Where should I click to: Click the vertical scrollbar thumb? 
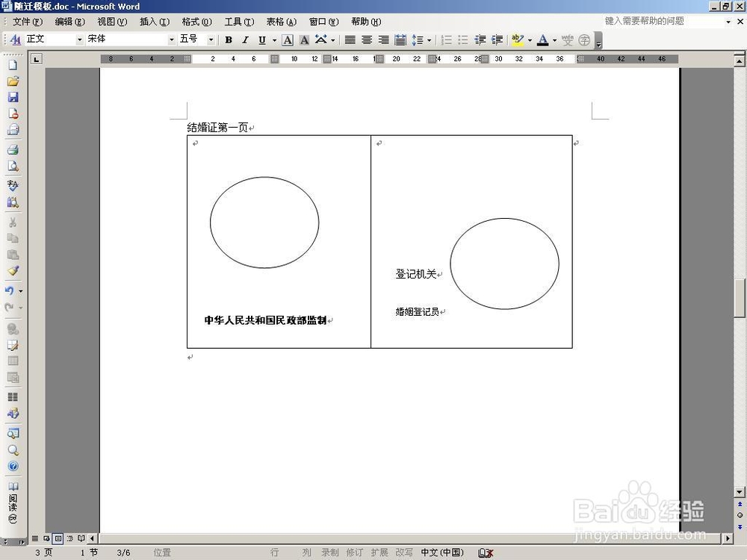[x=740, y=298]
